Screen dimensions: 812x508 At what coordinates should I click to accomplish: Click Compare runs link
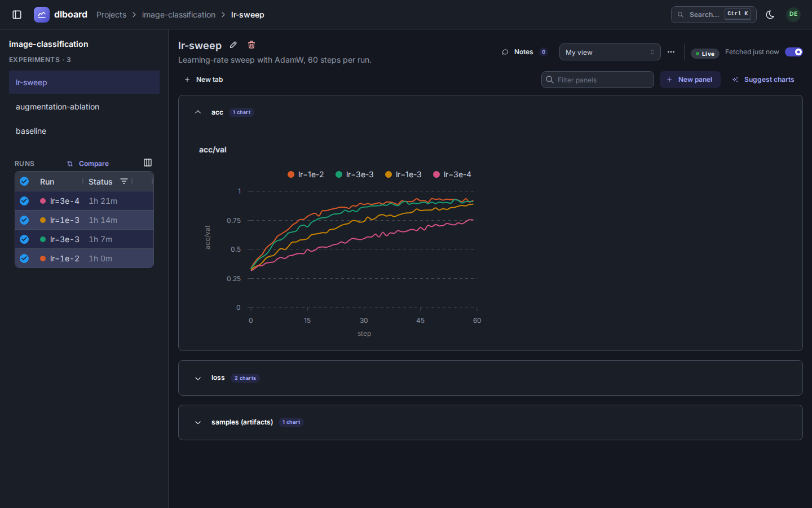pyautogui.click(x=88, y=164)
